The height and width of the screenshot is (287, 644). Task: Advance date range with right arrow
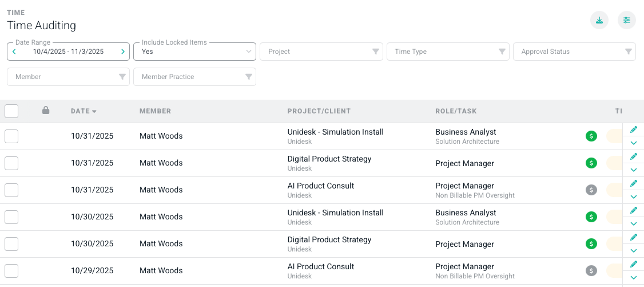point(122,52)
